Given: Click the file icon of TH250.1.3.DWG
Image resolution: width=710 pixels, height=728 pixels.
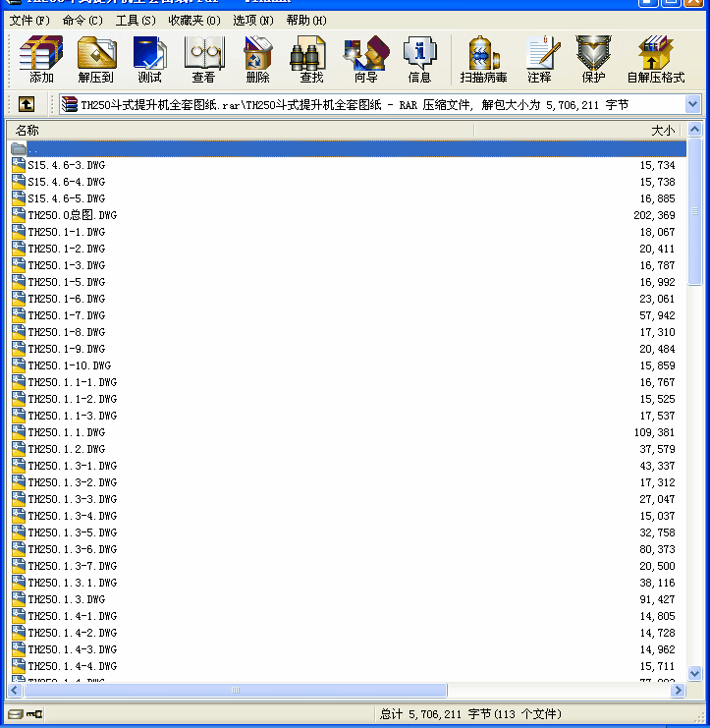Looking at the screenshot, I should click(19, 599).
